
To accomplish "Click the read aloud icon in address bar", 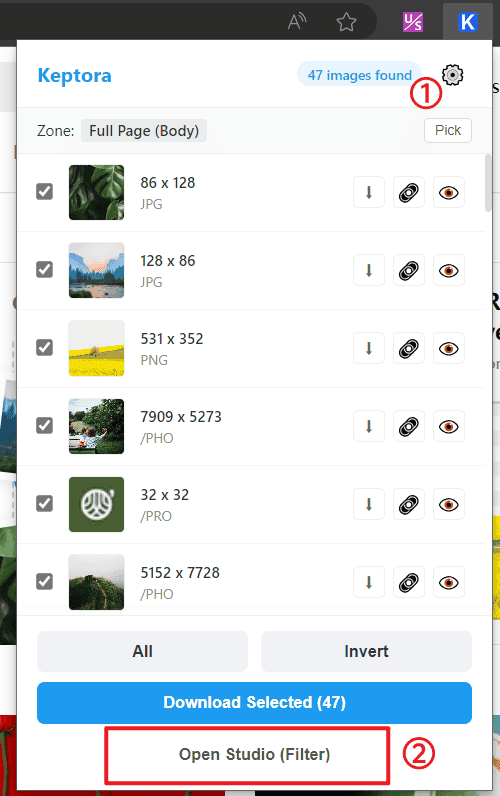I will coord(297,22).
